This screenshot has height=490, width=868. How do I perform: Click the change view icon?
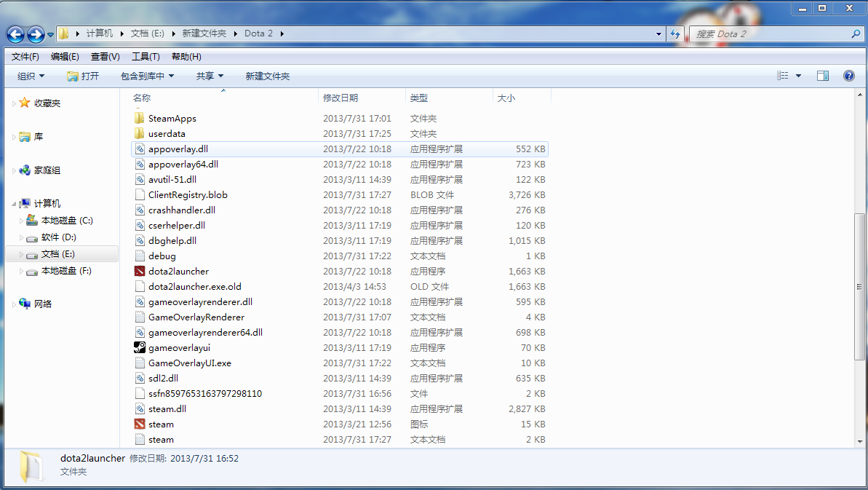click(782, 75)
